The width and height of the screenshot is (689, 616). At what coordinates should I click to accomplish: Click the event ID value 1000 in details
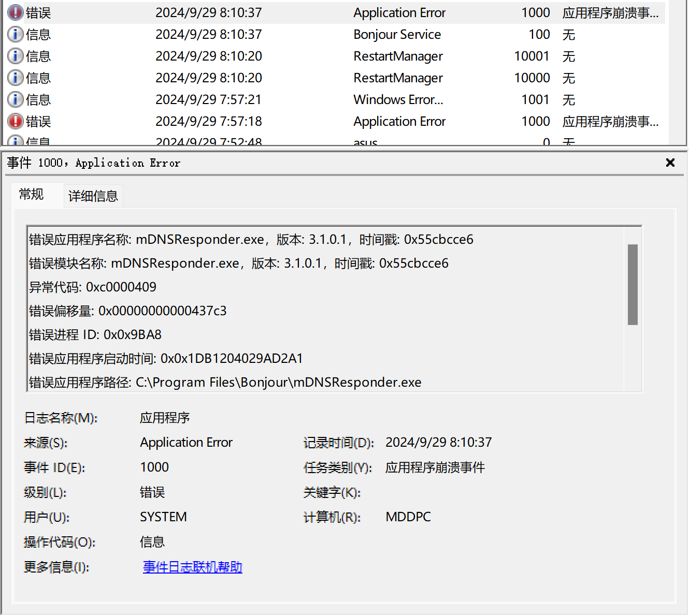pyautogui.click(x=154, y=467)
